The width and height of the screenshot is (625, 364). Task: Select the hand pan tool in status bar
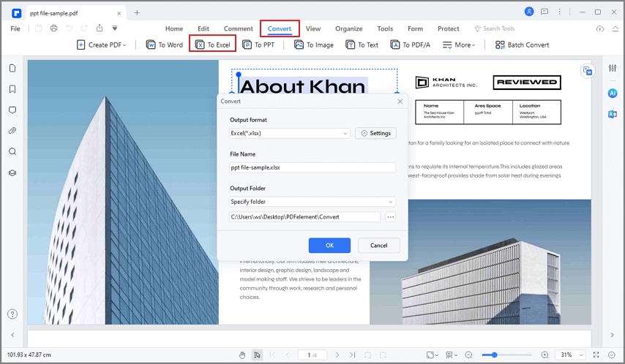[242, 354]
